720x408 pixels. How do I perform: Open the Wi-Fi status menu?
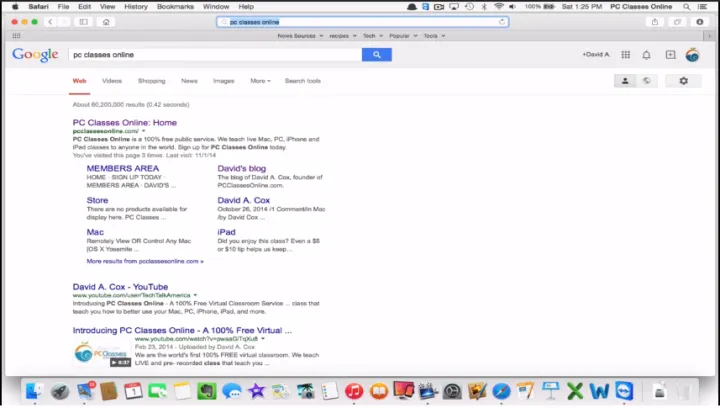tap(499, 6)
